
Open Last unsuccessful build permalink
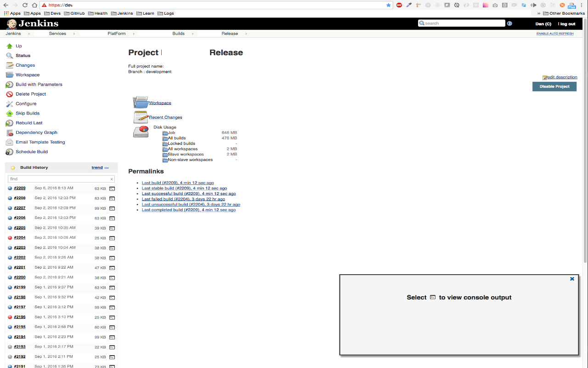pyautogui.click(x=191, y=204)
